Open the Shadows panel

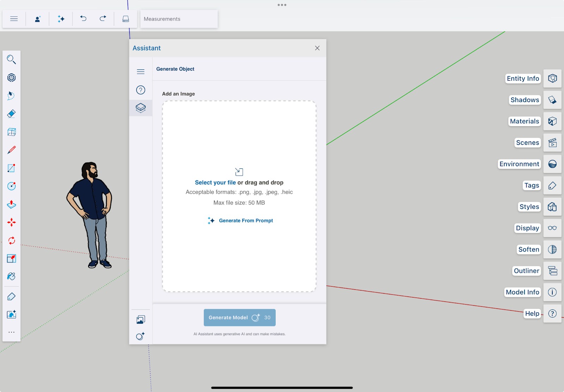[x=552, y=100]
